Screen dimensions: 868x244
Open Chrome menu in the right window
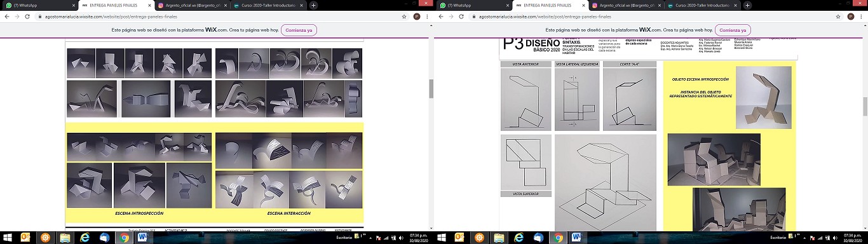pyautogui.click(x=862, y=17)
